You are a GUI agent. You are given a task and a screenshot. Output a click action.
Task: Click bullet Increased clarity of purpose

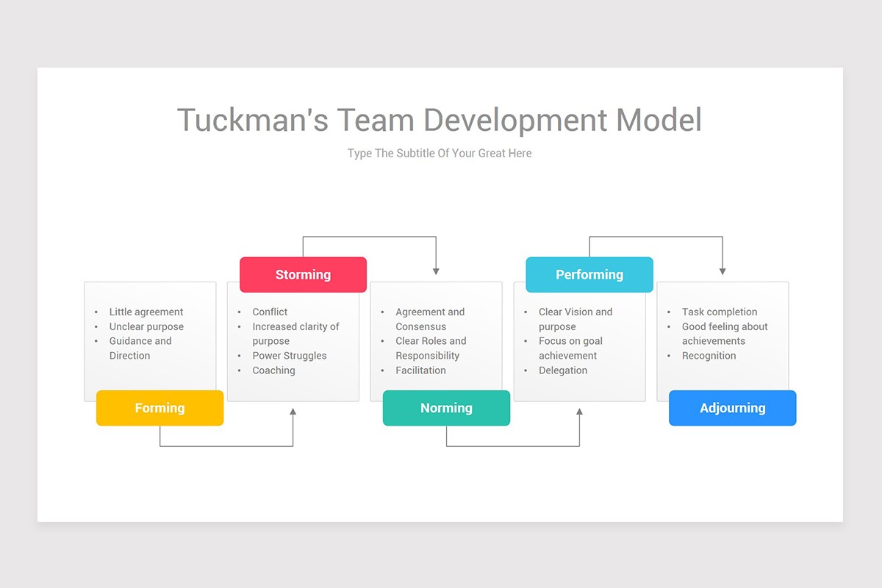(x=295, y=334)
